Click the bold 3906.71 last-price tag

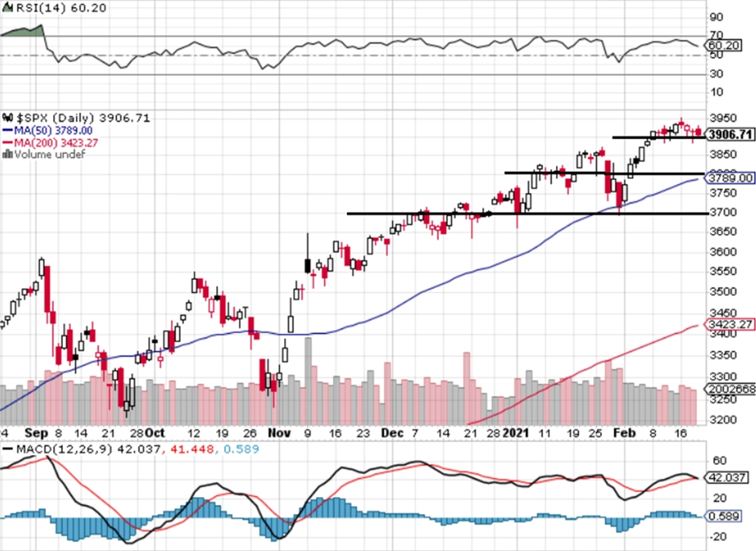pyautogui.click(x=730, y=135)
